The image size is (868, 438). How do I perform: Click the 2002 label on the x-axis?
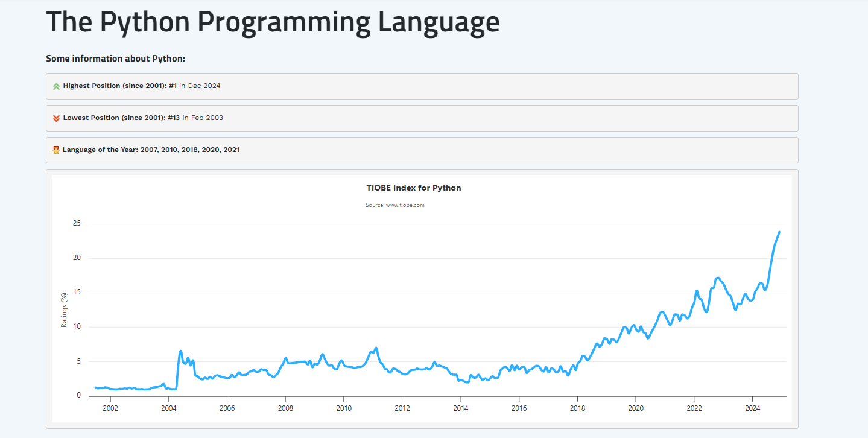110,408
